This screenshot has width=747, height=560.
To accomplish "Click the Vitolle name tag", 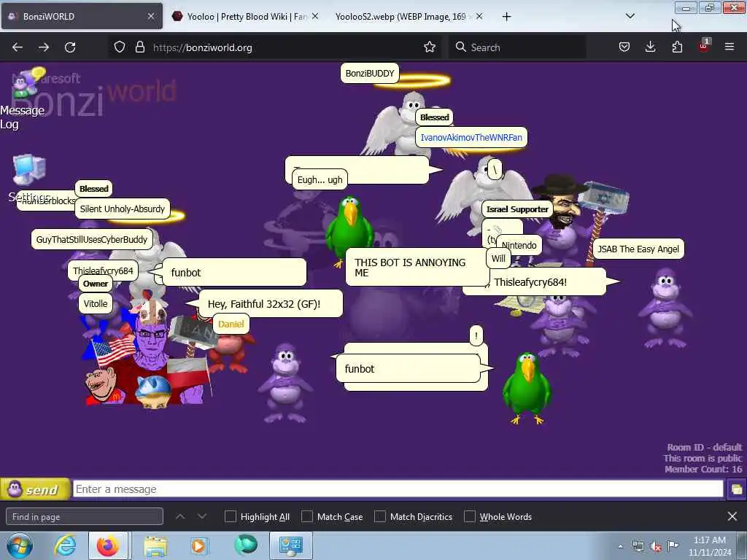I will [96, 303].
